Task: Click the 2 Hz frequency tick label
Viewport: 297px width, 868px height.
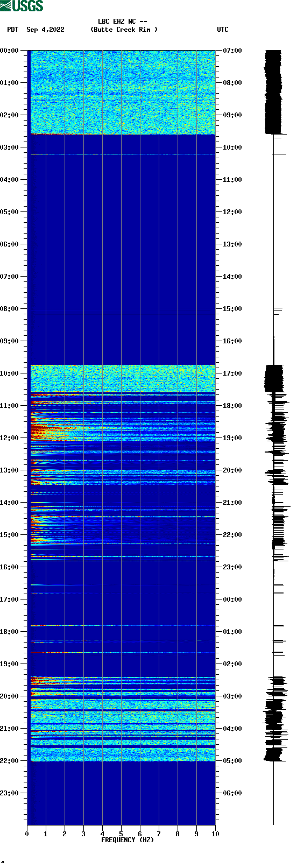Action: click(x=65, y=834)
